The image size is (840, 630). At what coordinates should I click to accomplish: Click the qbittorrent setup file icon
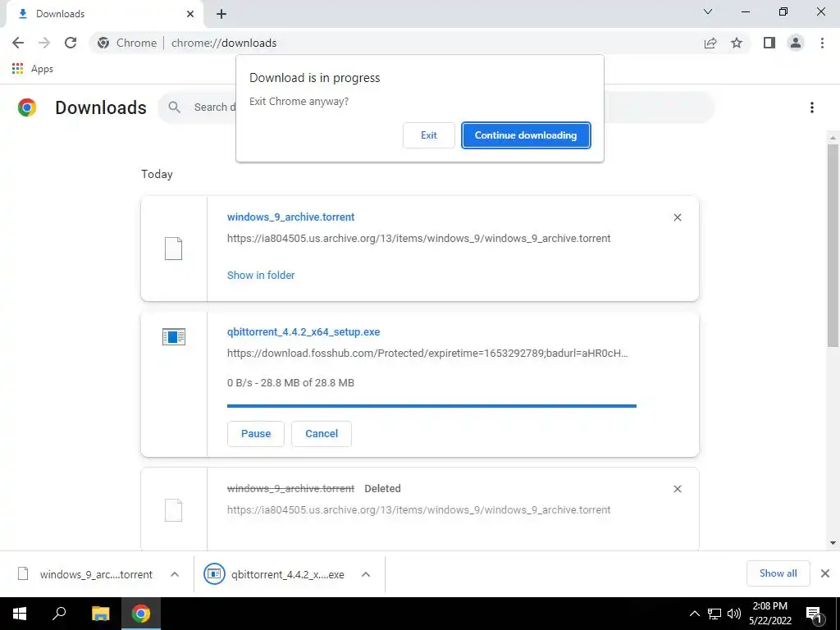point(174,337)
